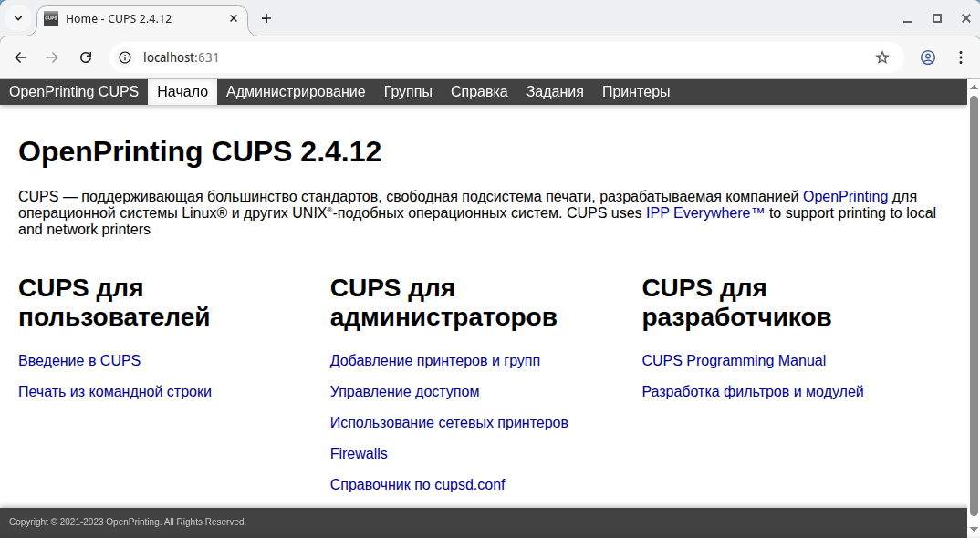This screenshot has width=980, height=538.
Task: Go to the Принтеры tab
Action: point(636,92)
